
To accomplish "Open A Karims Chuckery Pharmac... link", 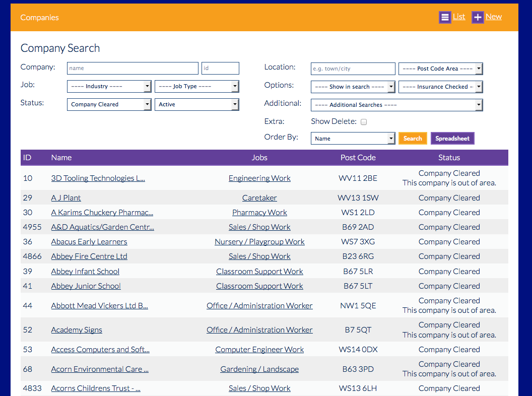I will pos(102,213).
